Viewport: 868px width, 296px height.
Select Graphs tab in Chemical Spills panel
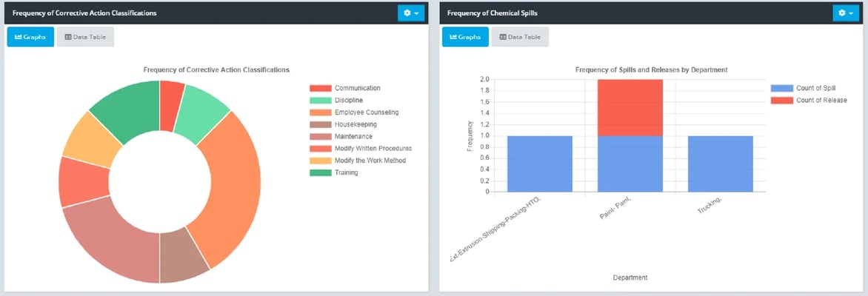tap(465, 37)
